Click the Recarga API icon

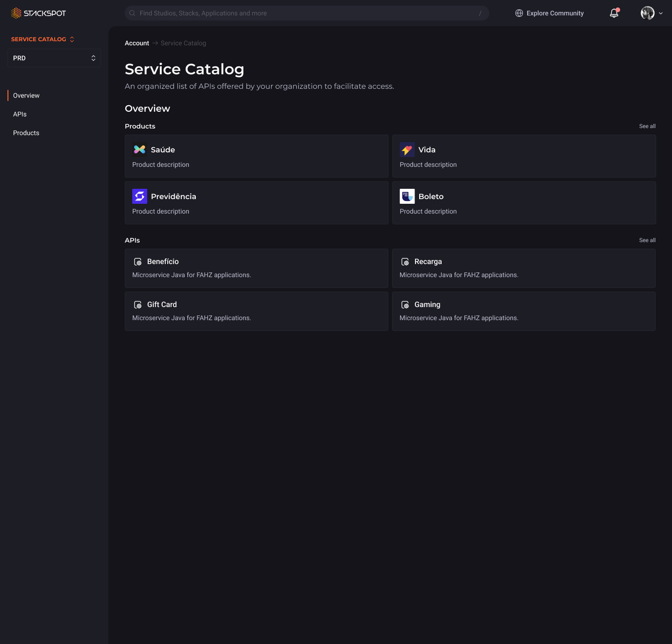[405, 262]
